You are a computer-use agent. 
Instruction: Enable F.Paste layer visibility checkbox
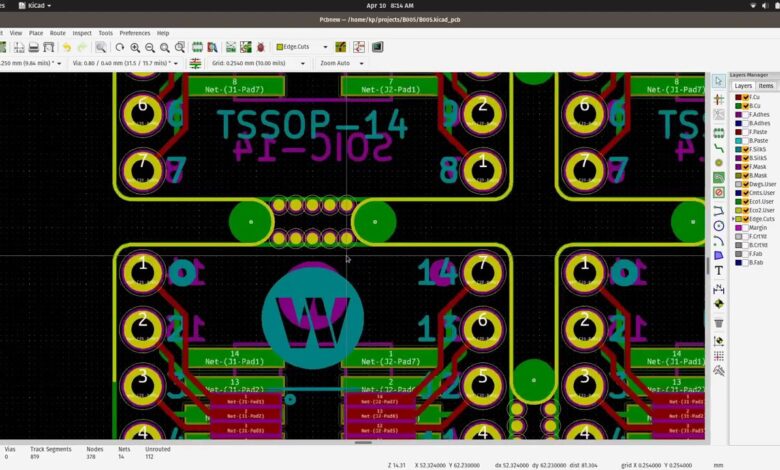[746, 132]
